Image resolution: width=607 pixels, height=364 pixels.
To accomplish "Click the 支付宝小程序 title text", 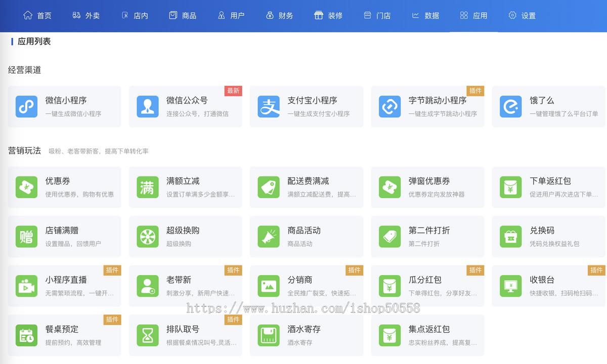I will point(313,101).
